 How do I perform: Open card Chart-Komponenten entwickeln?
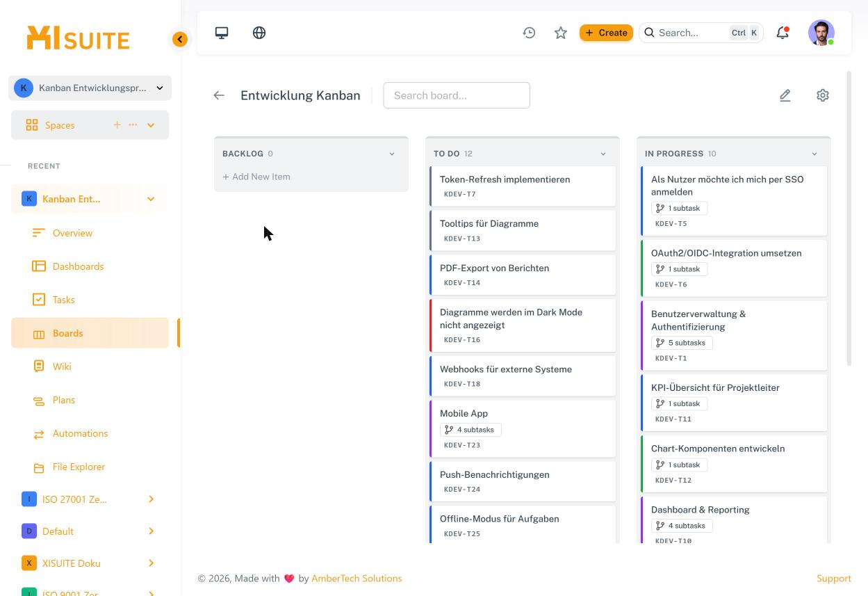point(734,463)
